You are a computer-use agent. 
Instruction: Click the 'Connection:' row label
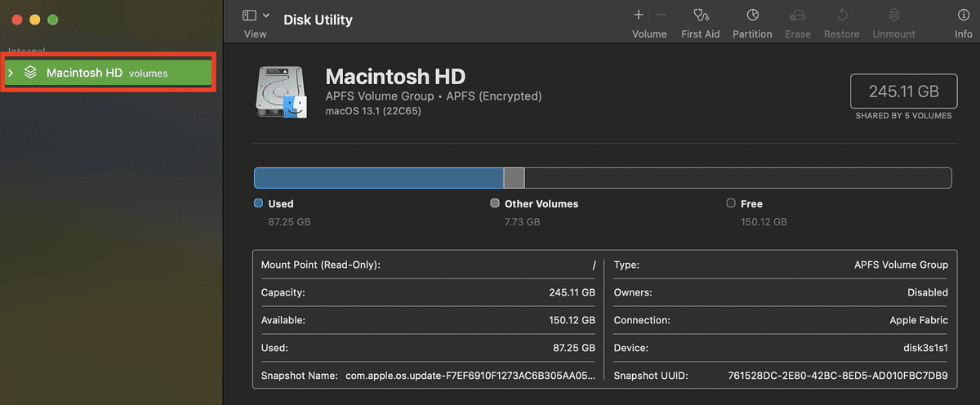642,320
